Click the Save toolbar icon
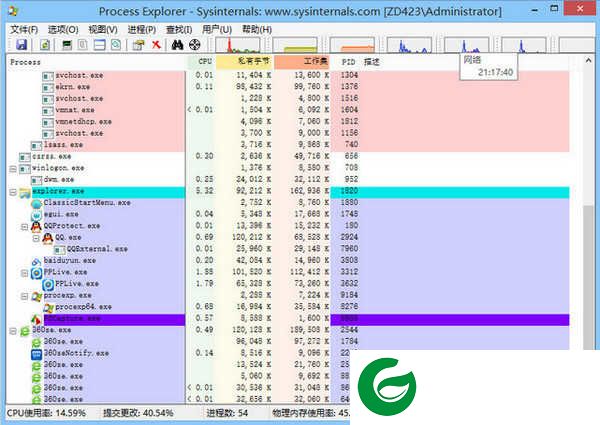The width and height of the screenshot is (600, 425). click(x=21, y=45)
